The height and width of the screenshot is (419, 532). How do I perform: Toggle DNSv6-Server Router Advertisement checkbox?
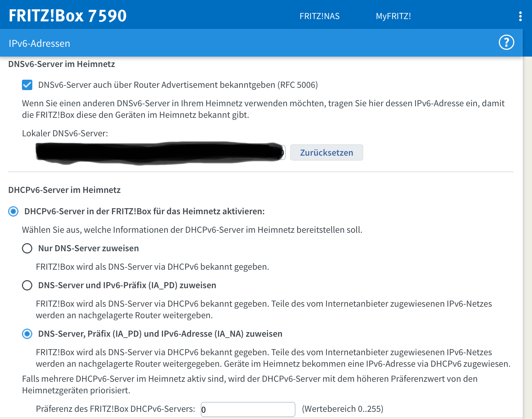tap(27, 85)
